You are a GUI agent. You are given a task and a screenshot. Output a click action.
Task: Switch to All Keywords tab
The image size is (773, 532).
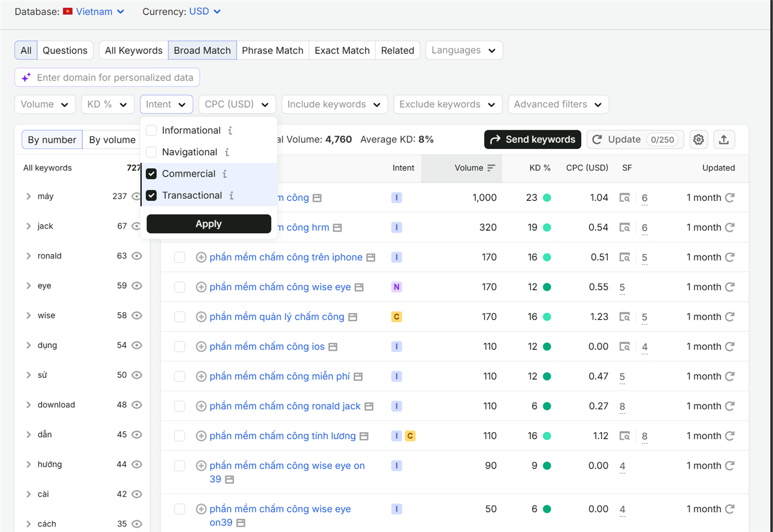(134, 50)
